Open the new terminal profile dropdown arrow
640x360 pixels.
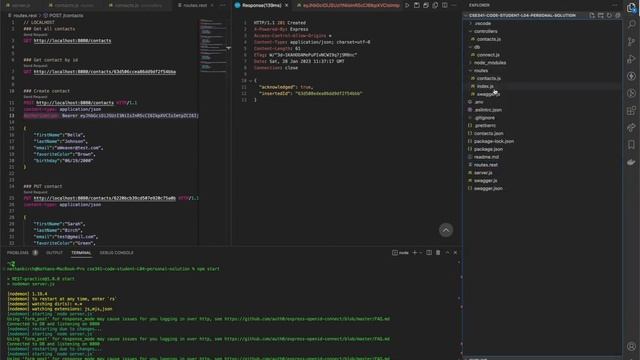pos(421,253)
